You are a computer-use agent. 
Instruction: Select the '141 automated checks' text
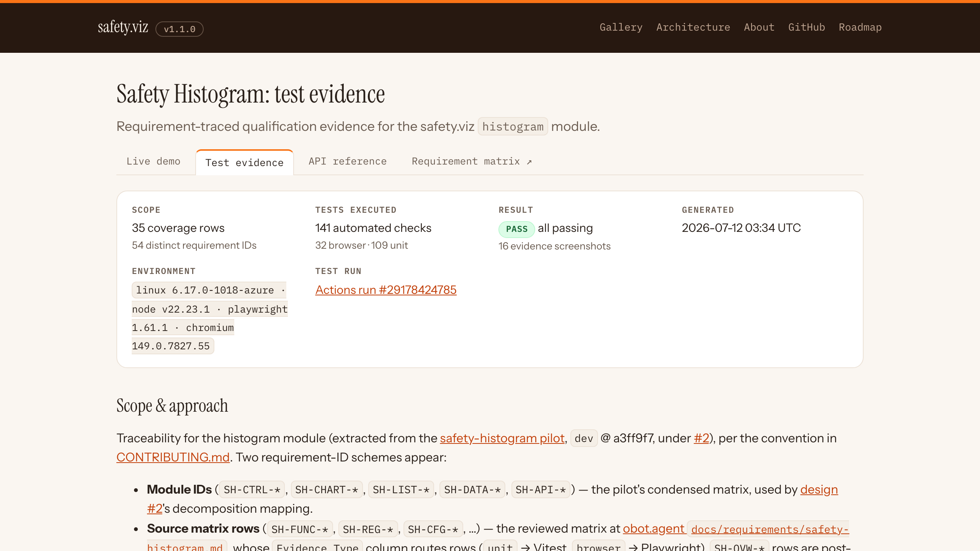pyautogui.click(x=373, y=228)
